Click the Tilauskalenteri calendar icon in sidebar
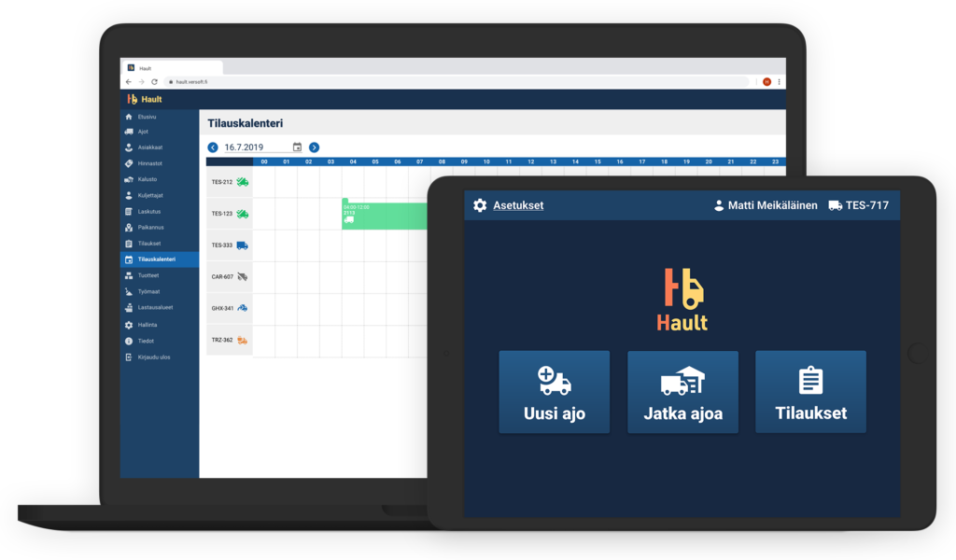 pyautogui.click(x=129, y=259)
